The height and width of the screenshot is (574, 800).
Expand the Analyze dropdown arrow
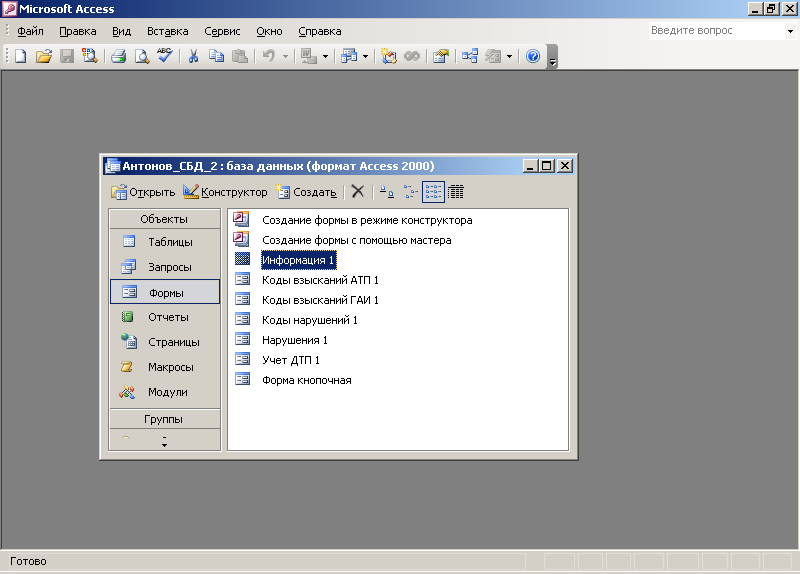[365, 56]
